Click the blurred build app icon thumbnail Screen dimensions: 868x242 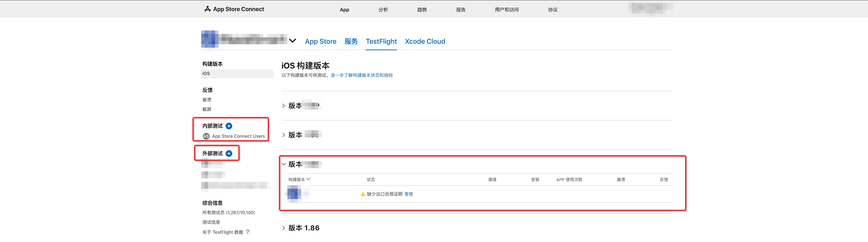tap(294, 193)
